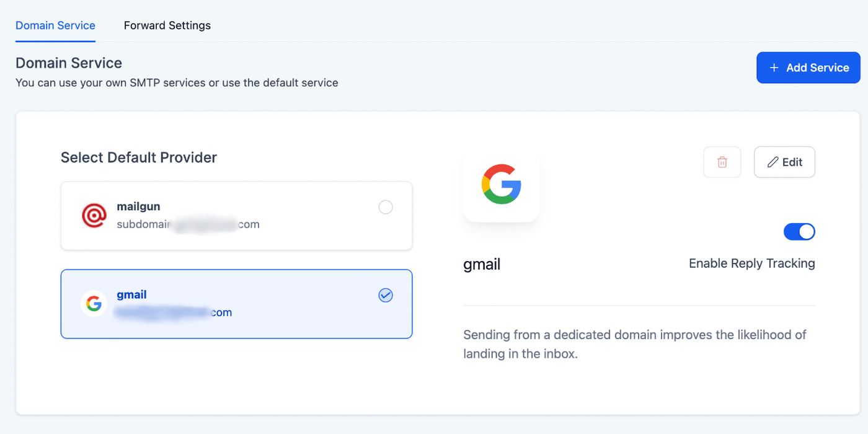Click the gmail heading under Google logo

482,265
